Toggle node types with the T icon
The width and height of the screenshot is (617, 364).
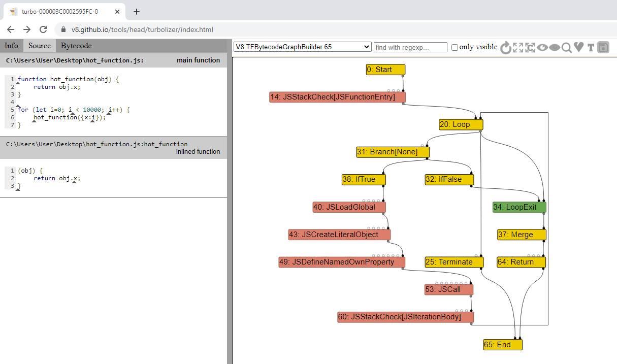591,48
